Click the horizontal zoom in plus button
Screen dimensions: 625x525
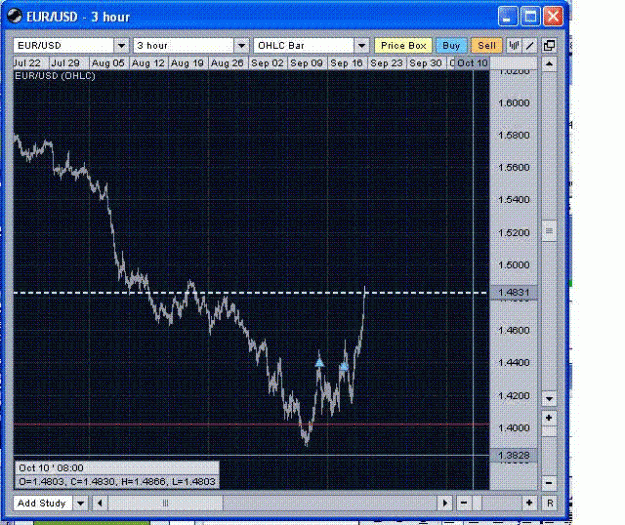pos(529,503)
